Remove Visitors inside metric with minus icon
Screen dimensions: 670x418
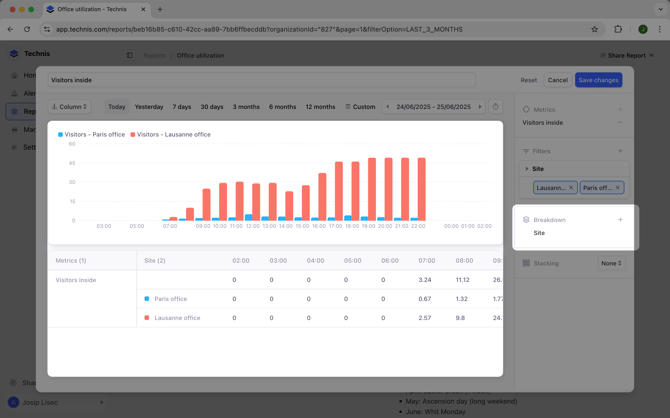click(x=620, y=123)
